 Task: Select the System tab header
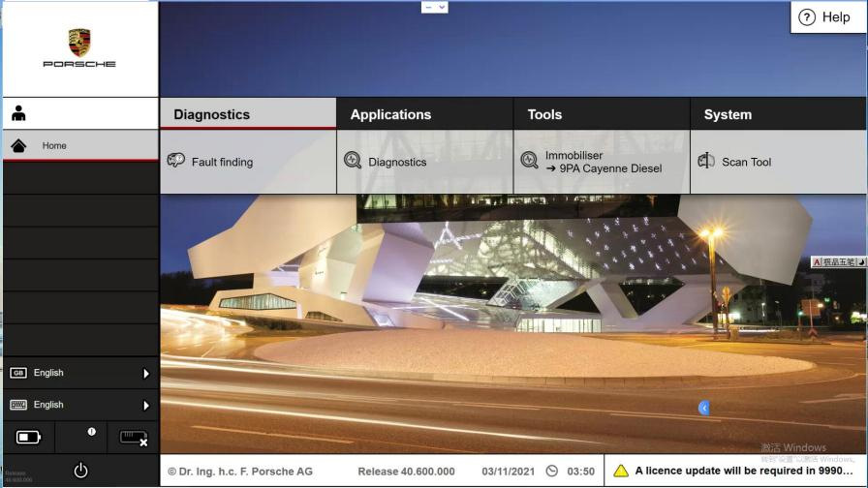[x=728, y=114]
